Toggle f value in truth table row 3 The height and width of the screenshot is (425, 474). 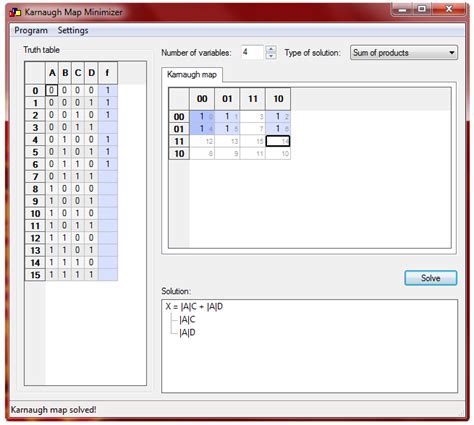coord(108,127)
